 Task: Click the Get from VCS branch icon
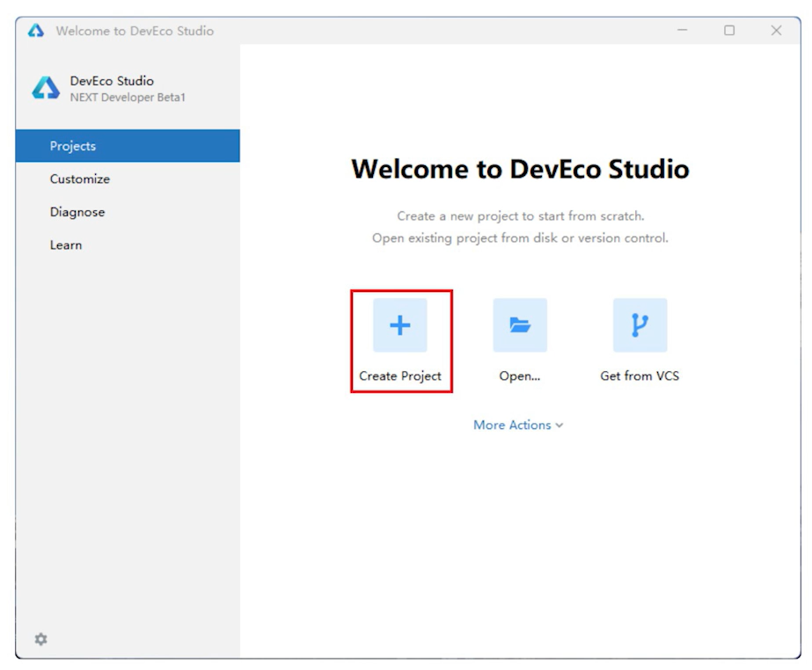pyautogui.click(x=640, y=325)
